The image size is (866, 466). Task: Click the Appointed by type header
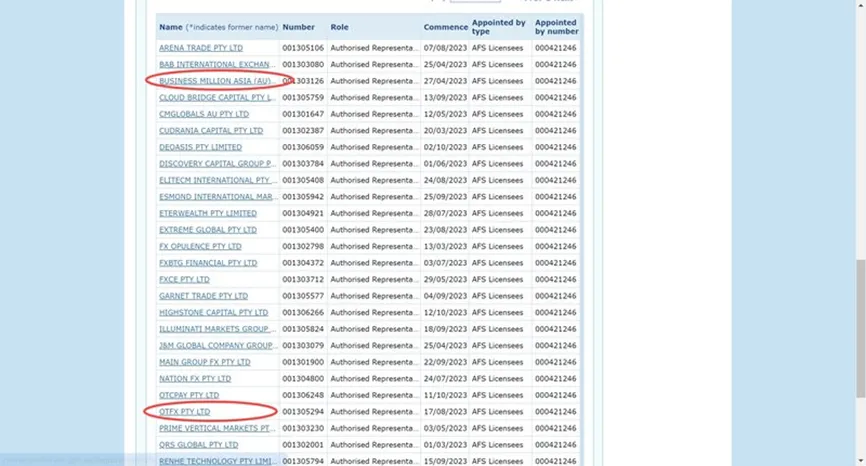point(499,27)
